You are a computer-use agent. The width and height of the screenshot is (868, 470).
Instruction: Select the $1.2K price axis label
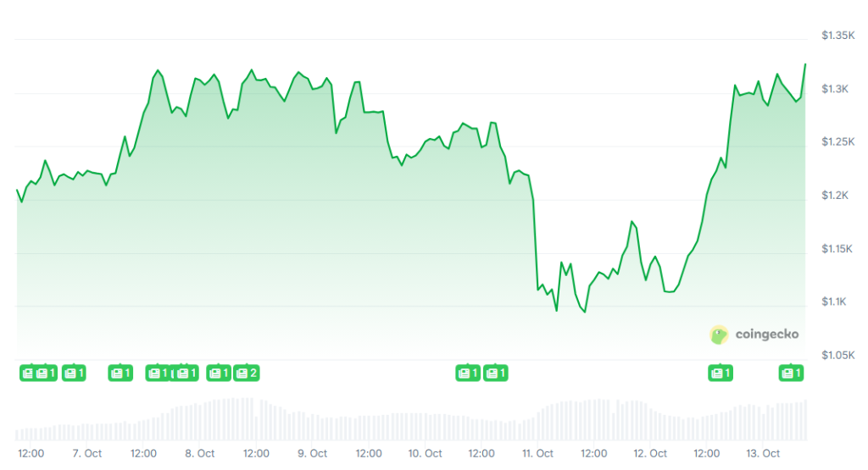coord(836,196)
